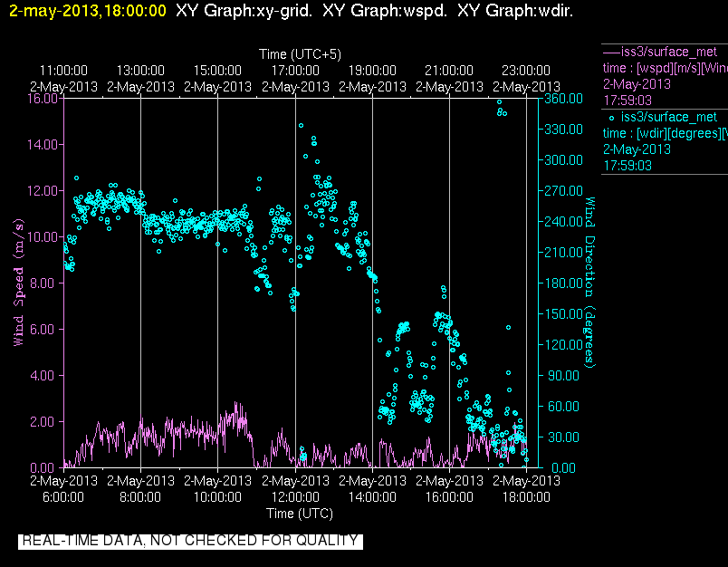Click the 23:00:00 top time label
Screen dimensions: 728x567
(x=526, y=71)
